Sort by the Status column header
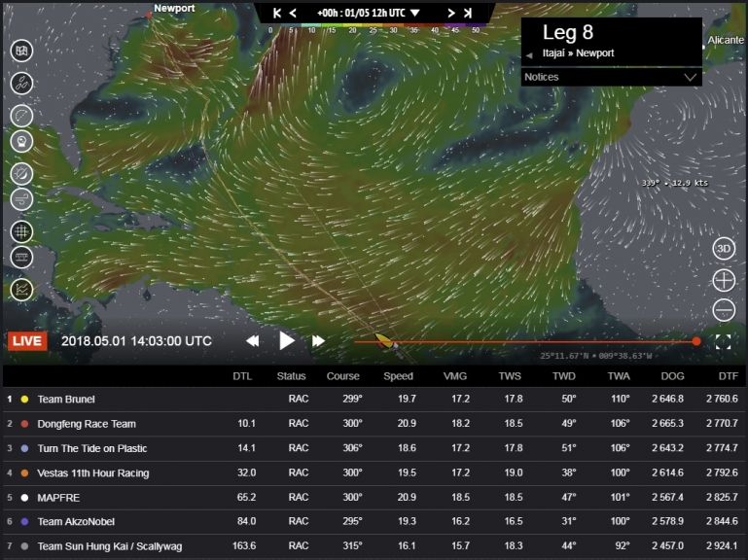 (x=291, y=376)
